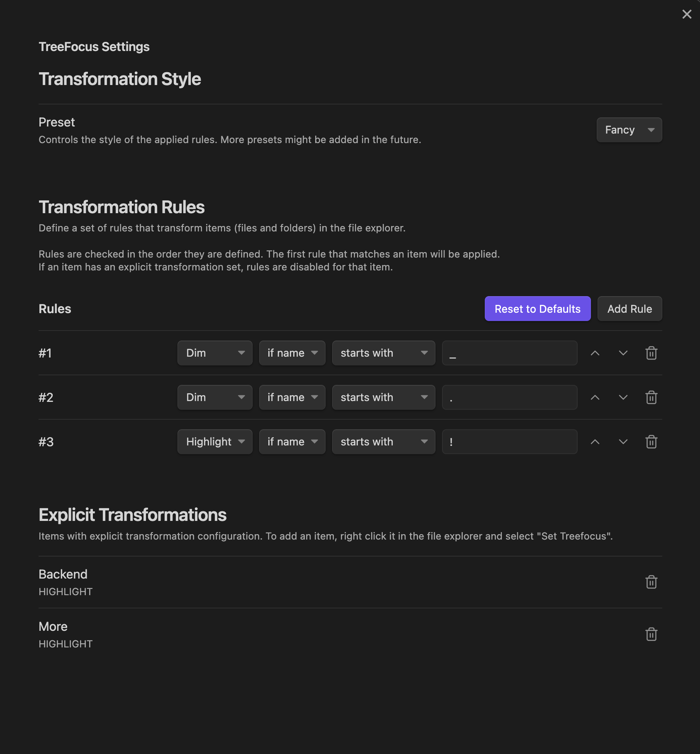The height and width of the screenshot is (754, 700).
Task: Focus rule #3's exclamation mark text field
Action: [x=510, y=442]
